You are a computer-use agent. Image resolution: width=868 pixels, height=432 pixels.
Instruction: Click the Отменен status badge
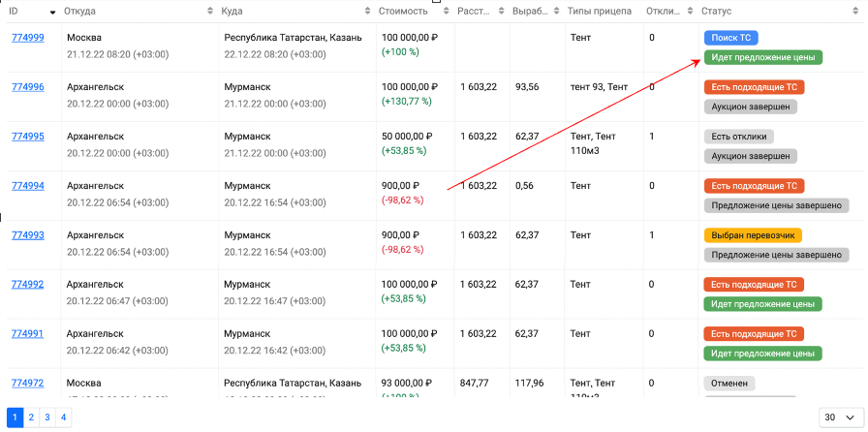[729, 384]
